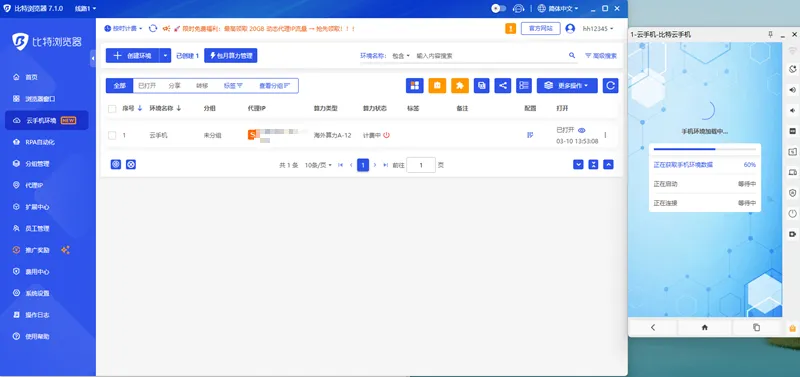Click the orange alert notification icon
The image size is (800, 377).
coord(511,29)
